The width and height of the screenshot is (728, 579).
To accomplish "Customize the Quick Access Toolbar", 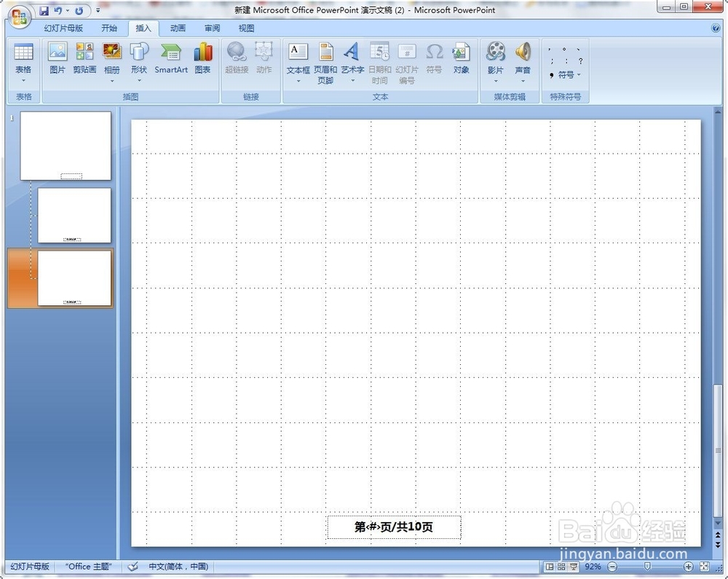I will tap(98, 10).
